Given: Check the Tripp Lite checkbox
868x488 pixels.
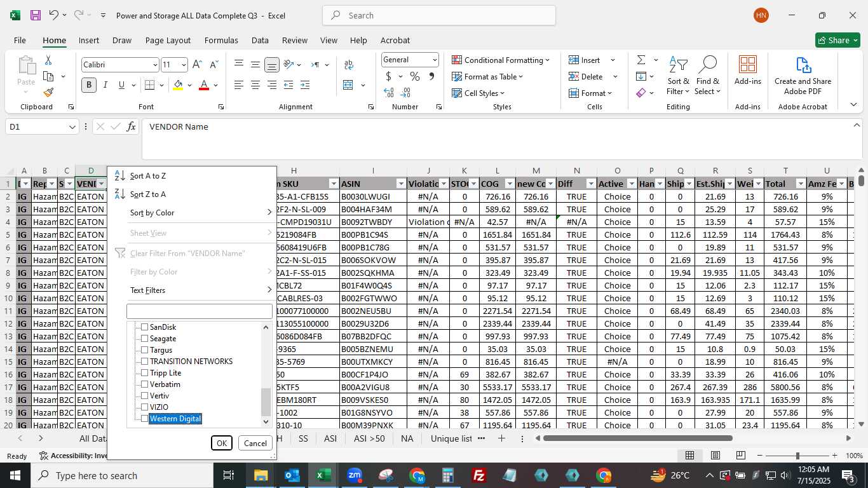Looking at the screenshot, I should tap(144, 373).
